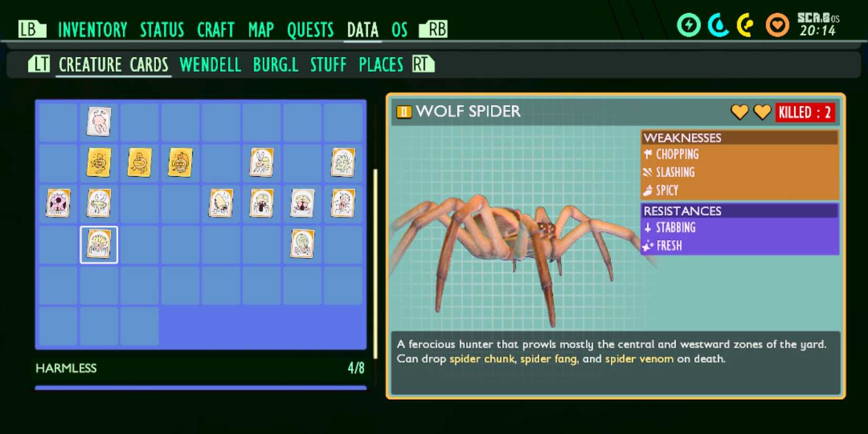Click the Slashing weakness icon
The height and width of the screenshot is (434, 868).
pyautogui.click(x=648, y=172)
